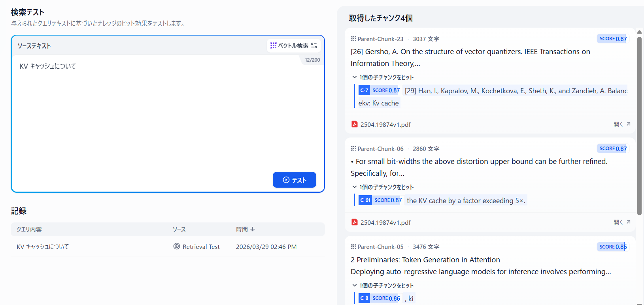Open the ベクトル検索 retrieval method selector
This screenshot has width=644, height=305.
[x=289, y=46]
